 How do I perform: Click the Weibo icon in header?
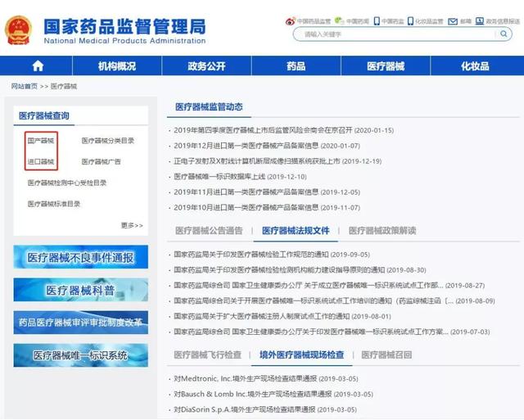tap(290, 21)
